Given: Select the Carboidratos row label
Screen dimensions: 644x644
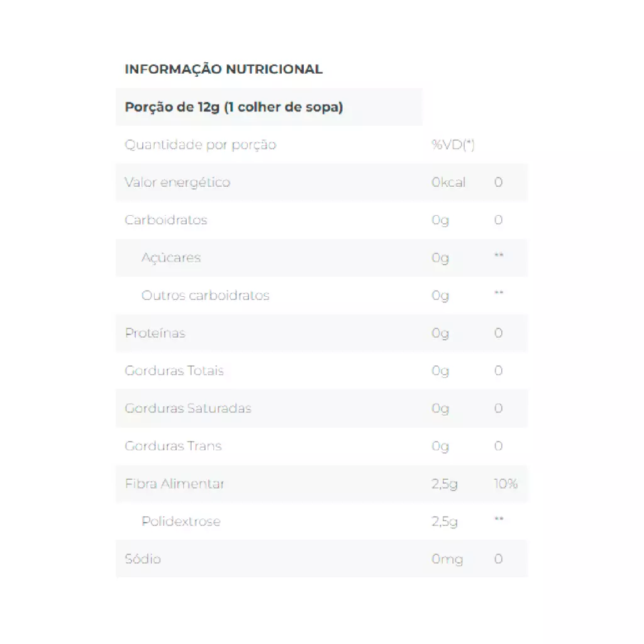Looking at the screenshot, I should 166,220.
